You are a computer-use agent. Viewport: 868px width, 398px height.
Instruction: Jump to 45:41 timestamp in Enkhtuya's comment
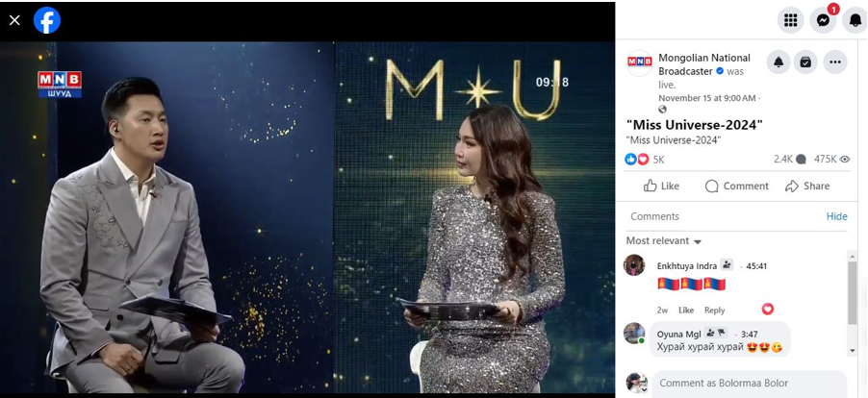[x=756, y=266]
